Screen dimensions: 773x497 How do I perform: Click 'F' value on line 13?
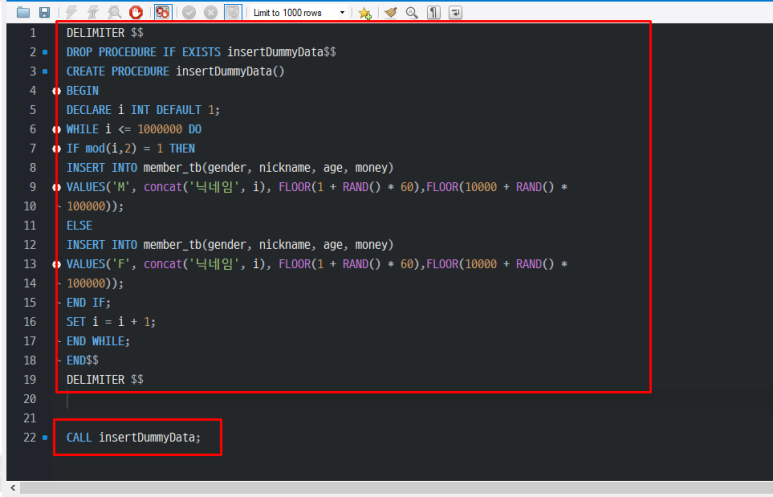[x=121, y=264]
